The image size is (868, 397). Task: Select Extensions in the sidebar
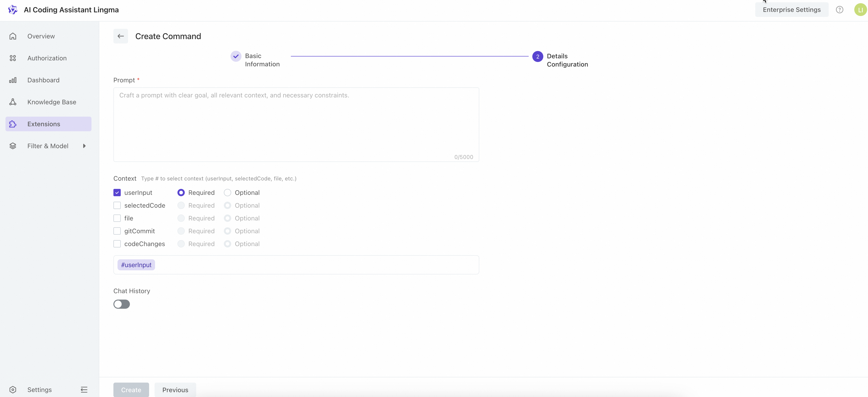pyautogui.click(x=48, y=124)
